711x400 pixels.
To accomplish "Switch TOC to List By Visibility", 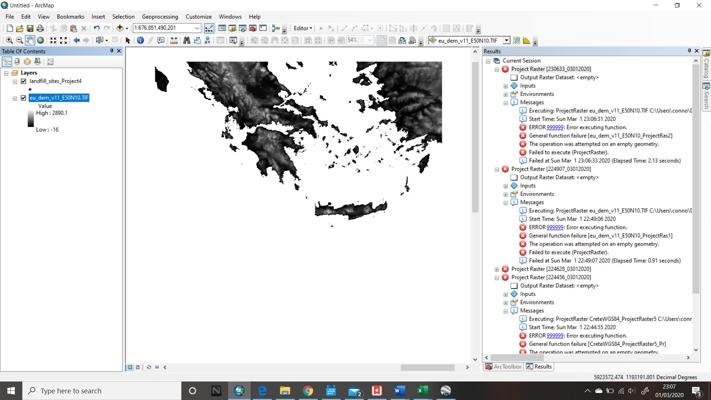I will point(27,62).
